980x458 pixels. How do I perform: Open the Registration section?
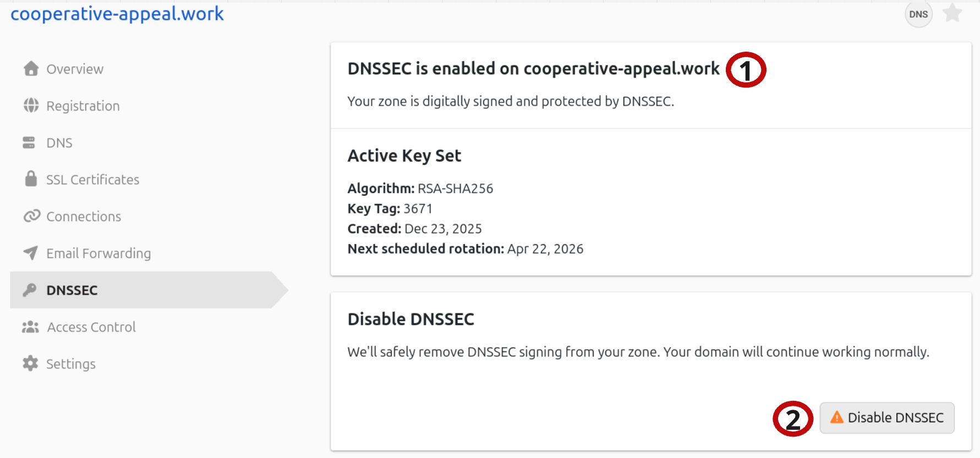pos(83,106)
